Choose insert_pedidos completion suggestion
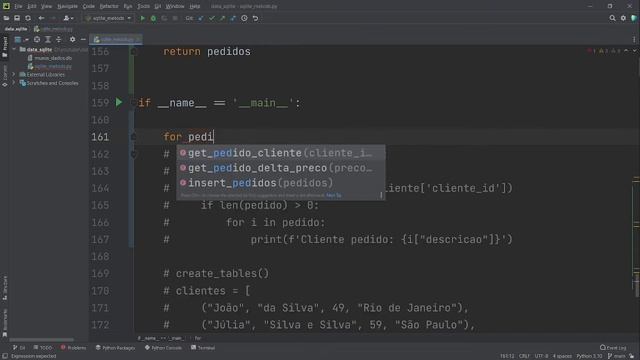This screenshot has height=360, width=640. 280,183
